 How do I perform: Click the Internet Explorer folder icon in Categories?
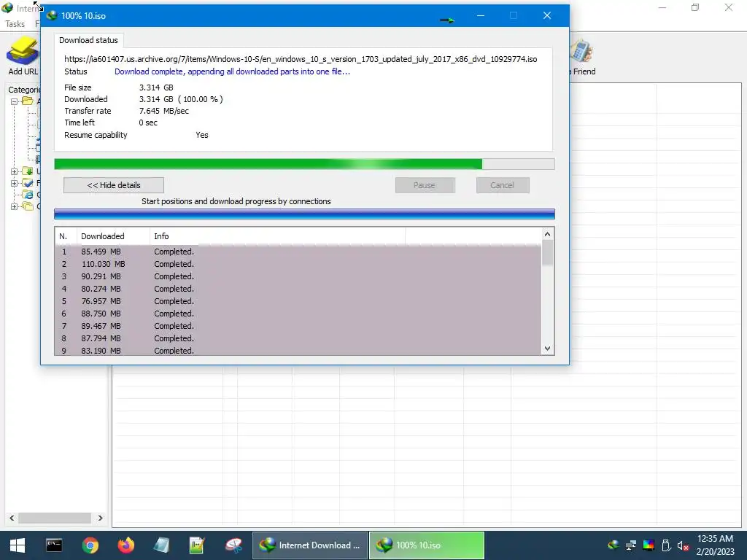click(x=28, y=195)
